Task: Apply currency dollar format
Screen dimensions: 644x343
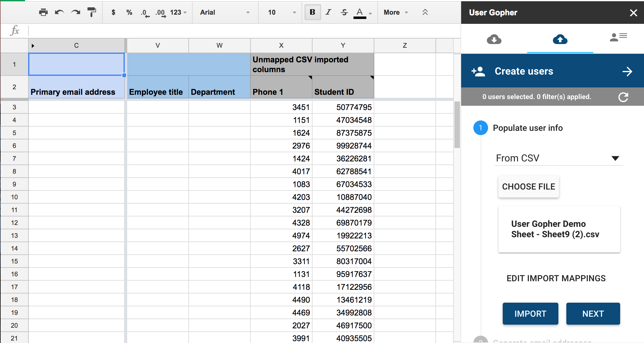Action: [113, 12]
